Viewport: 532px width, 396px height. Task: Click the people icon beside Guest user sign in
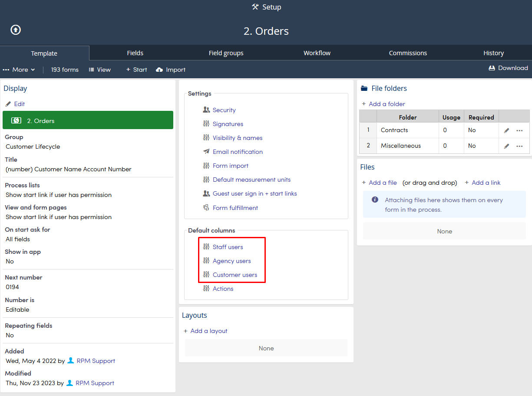[206, 193]
